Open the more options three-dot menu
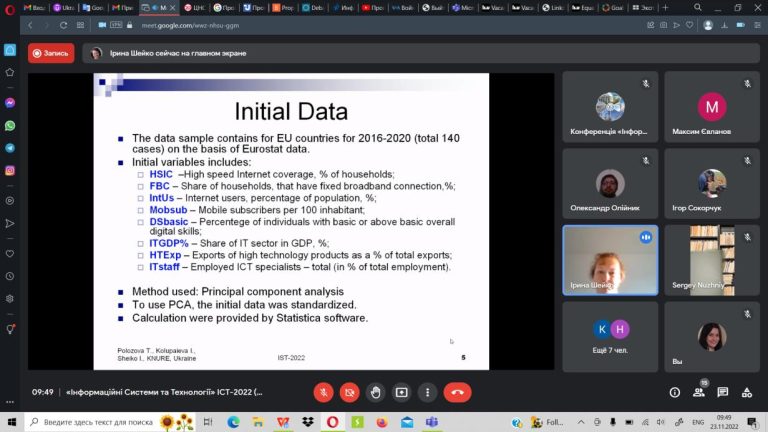The image size is (768, 432). point(428,392)
